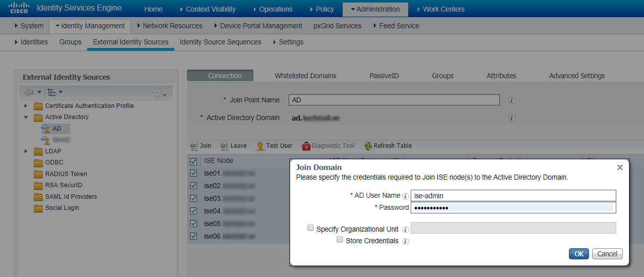Switch to the Advanced Settings tab
The height and width of the screenshot is (277, 644).
click(x=576, y=76)
